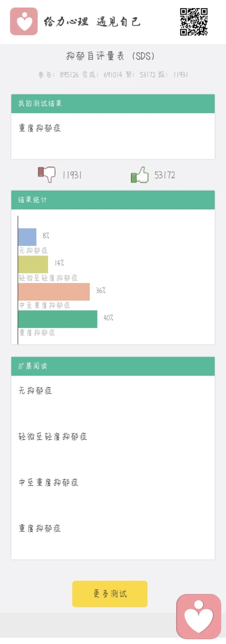Click the thumbs down icon
The width and height of the screenshot is (226, 644).
[47, 174]
